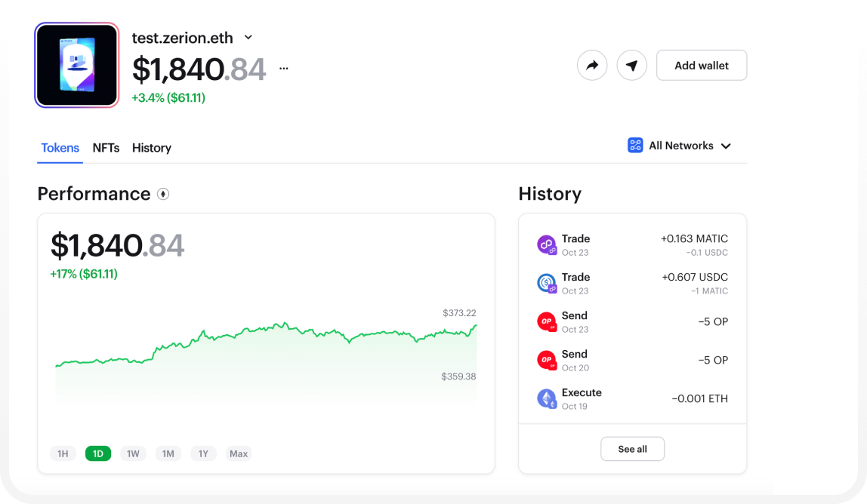Screen dimensions: 867x504
Task: Open the send paper-plane icon
Action: pos(631,65)
